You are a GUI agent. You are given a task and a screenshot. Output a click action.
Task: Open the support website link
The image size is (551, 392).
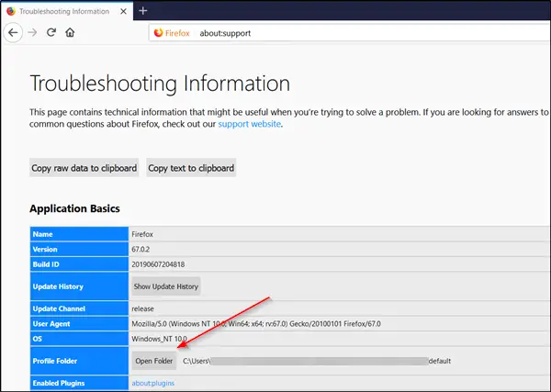[x=250, y=124]
